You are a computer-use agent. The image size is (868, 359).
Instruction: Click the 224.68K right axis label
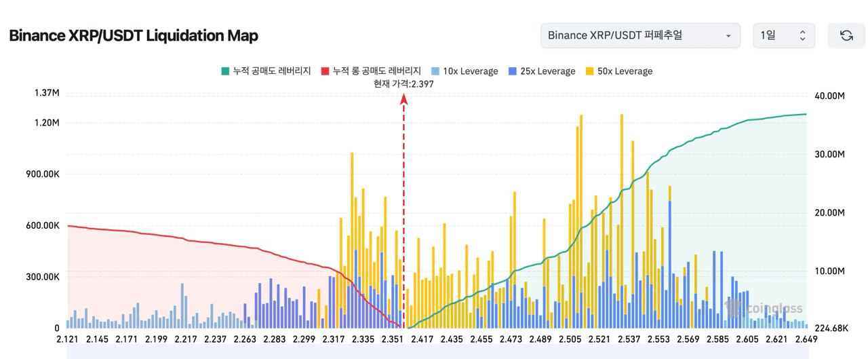(831, 328)
